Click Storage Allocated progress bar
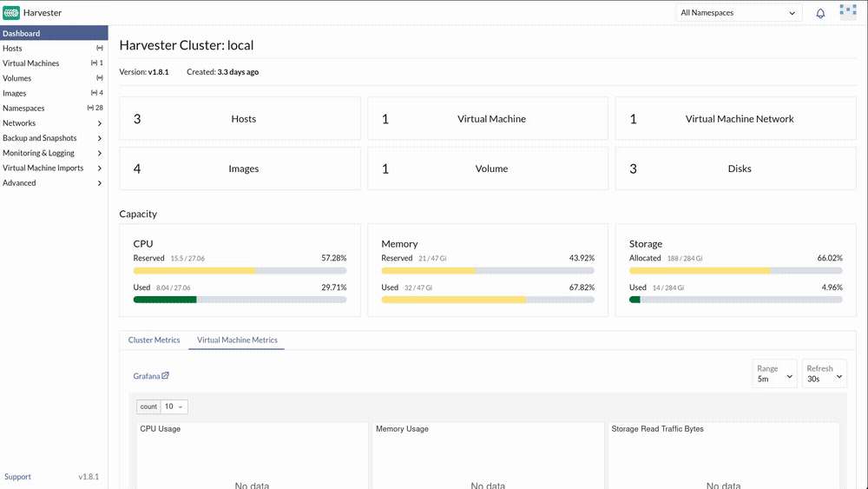The height and width of the screenshot is (489, 868). point(736,271)
